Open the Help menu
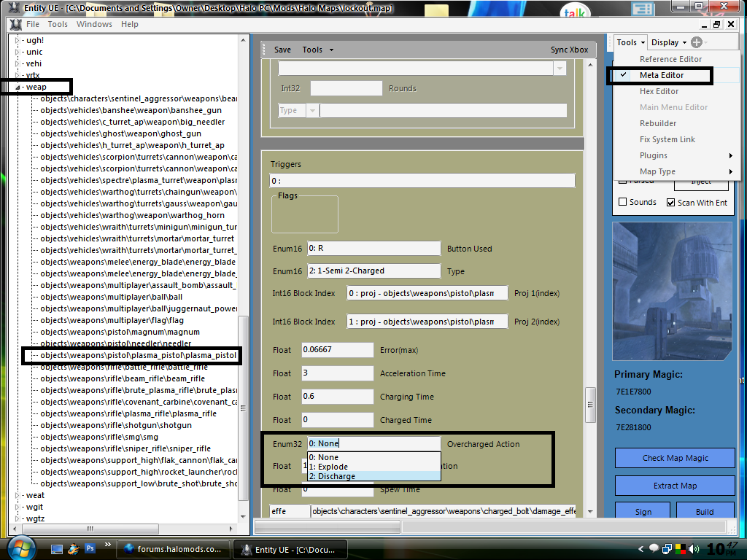 tap(130, 24)
